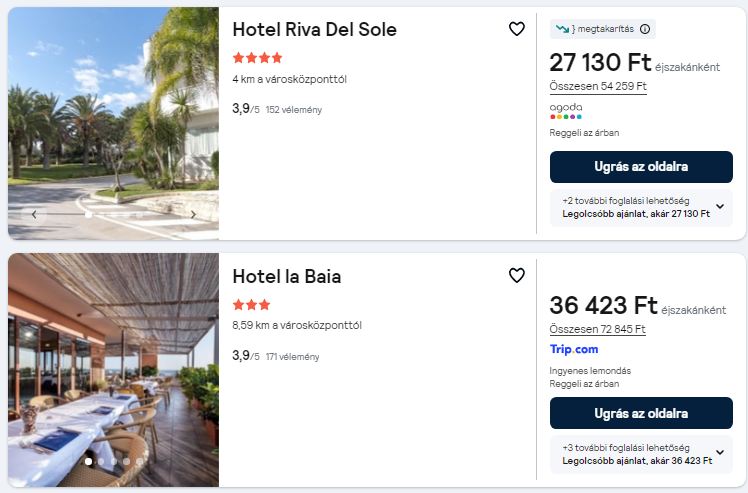Expand +3 további foglalási lehetőség
Viewport: 748px width, 493px height.
point(641,454)
